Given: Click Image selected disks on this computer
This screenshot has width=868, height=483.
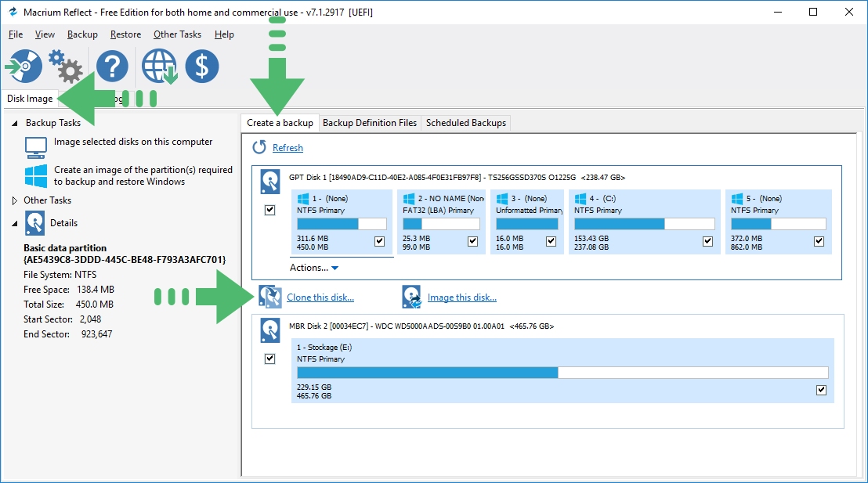Looking at the screenshot, I should (x=133, y=142).
